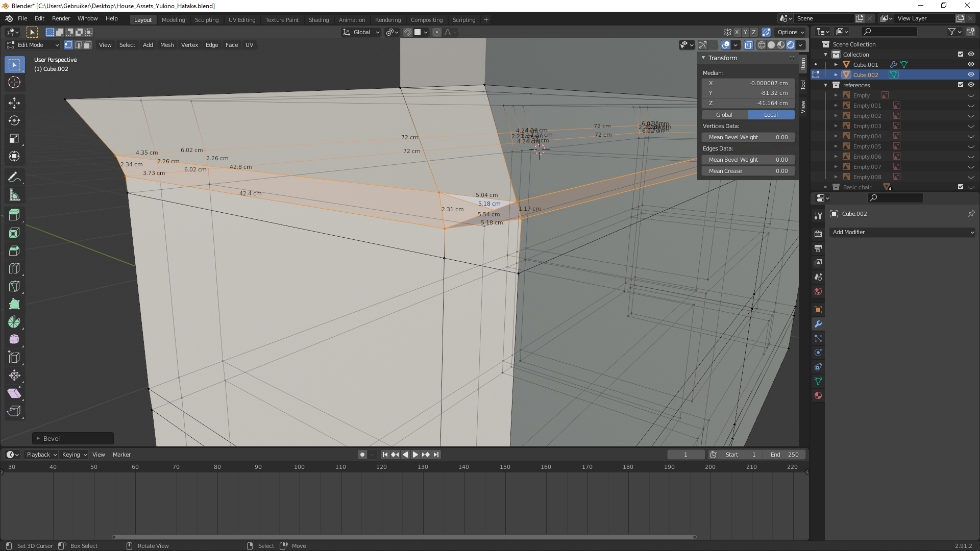This screenshot has height=551, width=980.
Task: Select the Bevel tool icon
Action: 14,251
